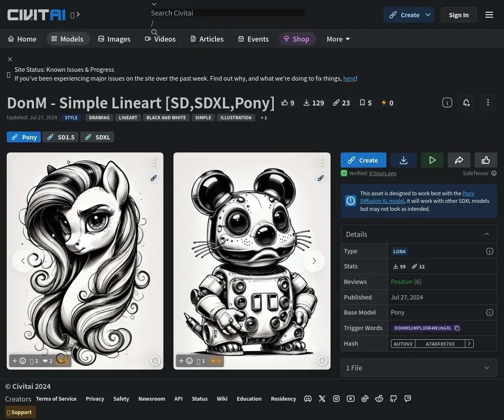Open the GitHub link in footer

click(x=394, y=399)
